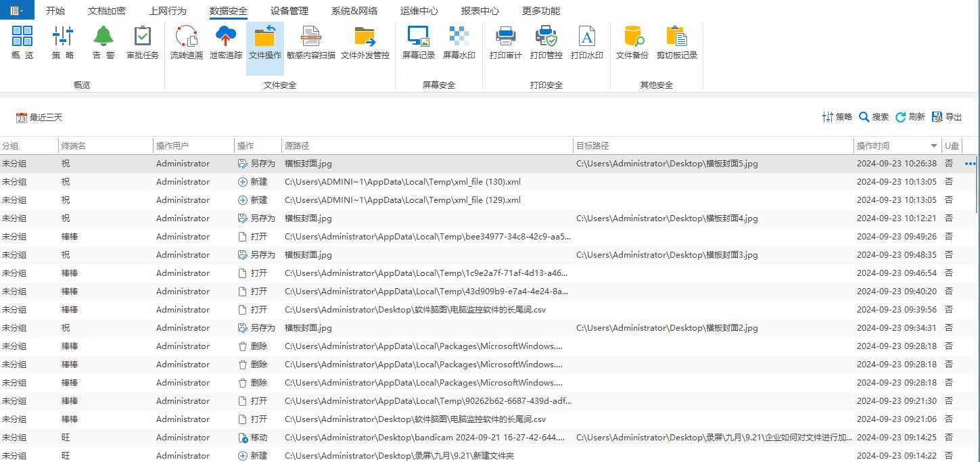
Task: Open 文件外发管控 outgoing file control
Action: click(365, 43)
